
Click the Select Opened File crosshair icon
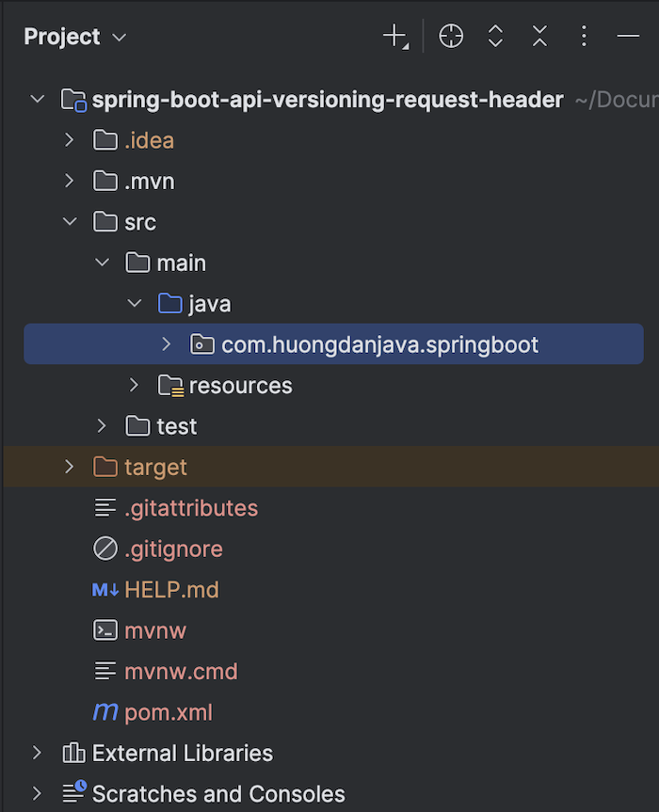(x=451, y=37)
